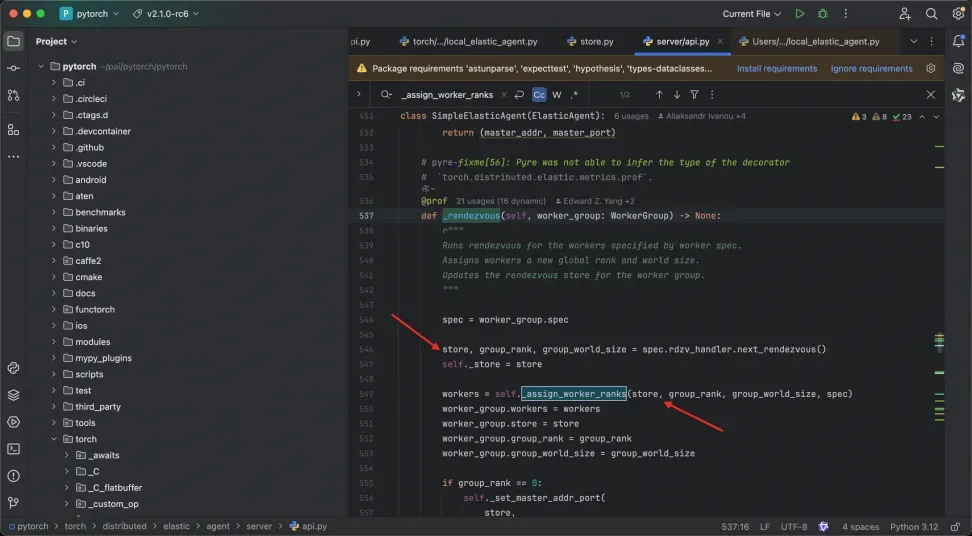Collapse the torch folder

53,439
